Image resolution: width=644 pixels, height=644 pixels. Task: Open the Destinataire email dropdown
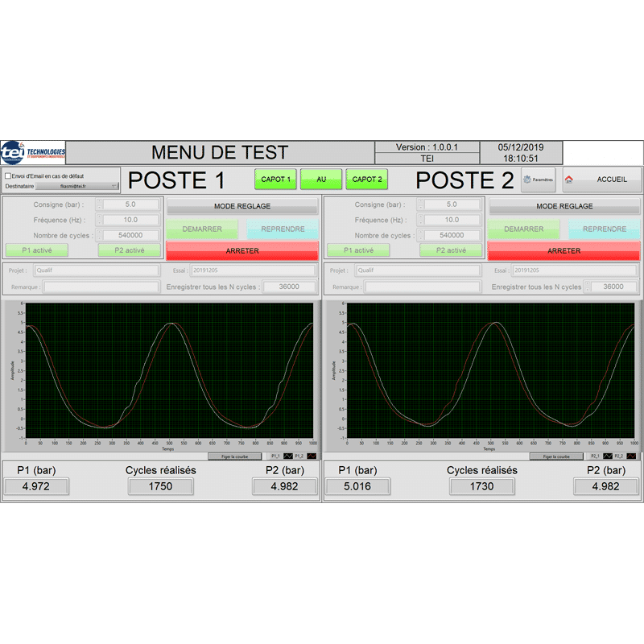[x=77, y=186]
